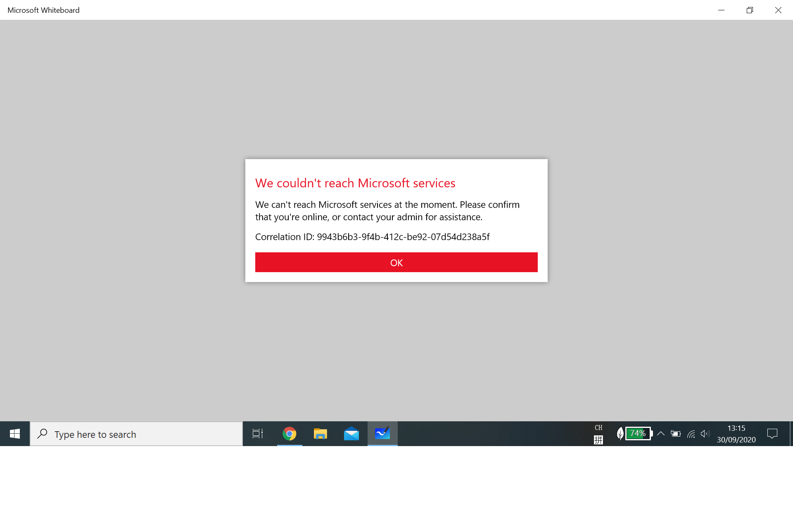Select the Microsoft Whiteboard taskbar icon
793x532 pixels.
click(x=382, y=434)
